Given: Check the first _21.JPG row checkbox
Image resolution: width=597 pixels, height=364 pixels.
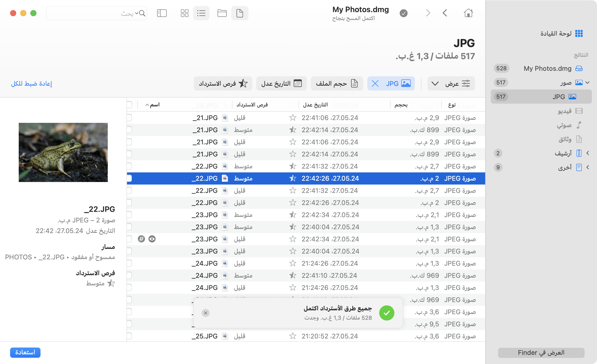Looking at the screenshot, I should [x=129, y=118].
